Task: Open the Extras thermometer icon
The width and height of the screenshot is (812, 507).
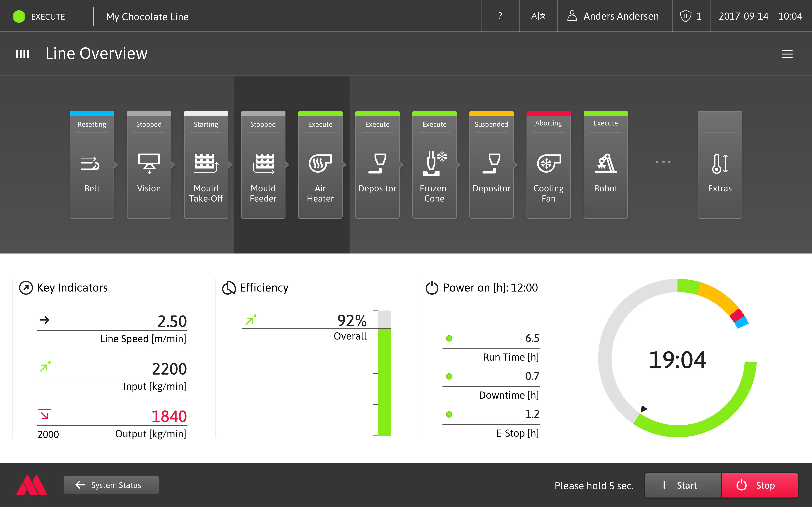Action: [719, 164]
